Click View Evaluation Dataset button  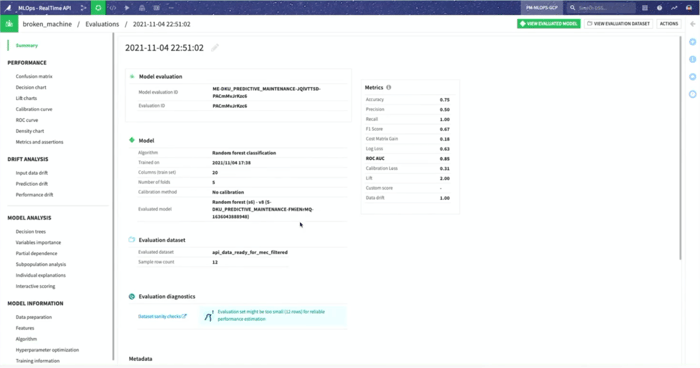click(618, 24)
